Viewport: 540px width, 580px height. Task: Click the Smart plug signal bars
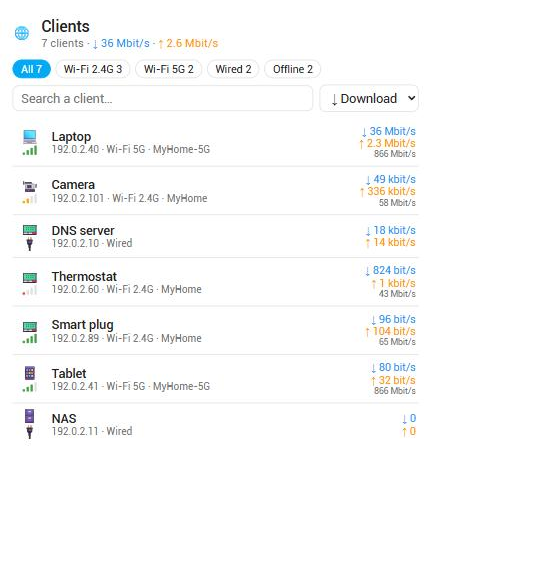point(30,339)
